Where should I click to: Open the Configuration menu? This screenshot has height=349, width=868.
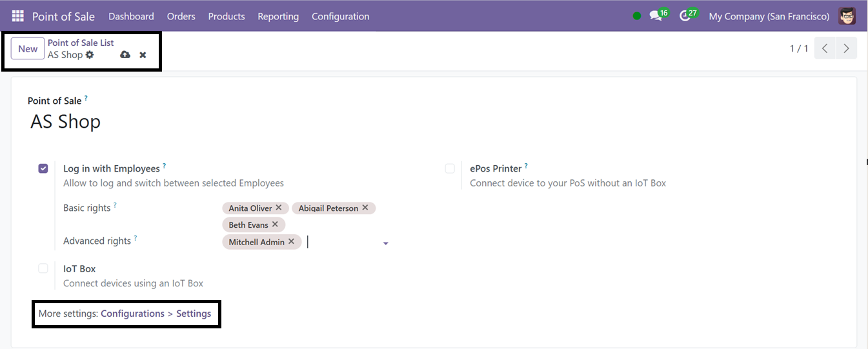341,16
